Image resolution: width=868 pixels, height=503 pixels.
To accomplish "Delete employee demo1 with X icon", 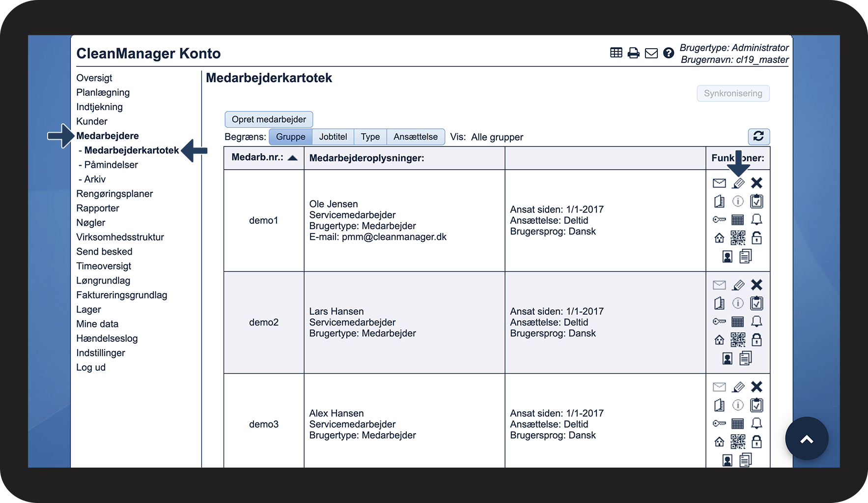I will click(x=756, y=183).
